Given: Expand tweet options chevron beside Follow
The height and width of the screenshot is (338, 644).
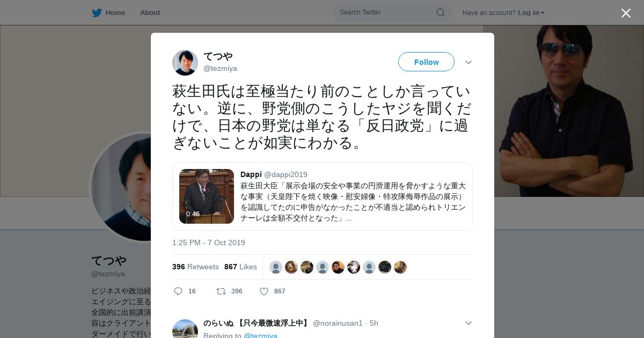Looking at the screenshot, I should pos(469,62).
